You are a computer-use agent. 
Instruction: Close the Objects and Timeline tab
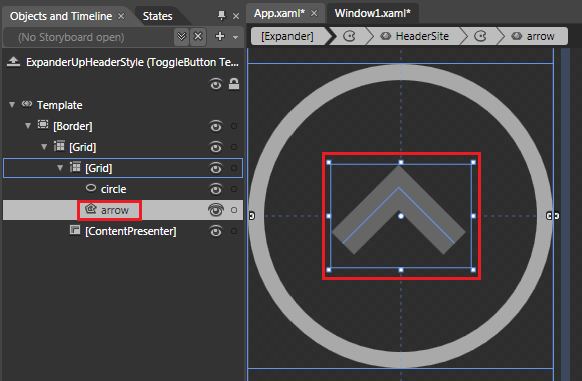(121, 16)
